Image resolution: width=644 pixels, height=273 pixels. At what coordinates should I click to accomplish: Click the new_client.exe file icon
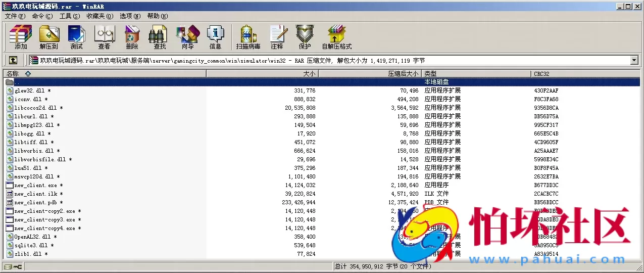(x=10, y=185)
